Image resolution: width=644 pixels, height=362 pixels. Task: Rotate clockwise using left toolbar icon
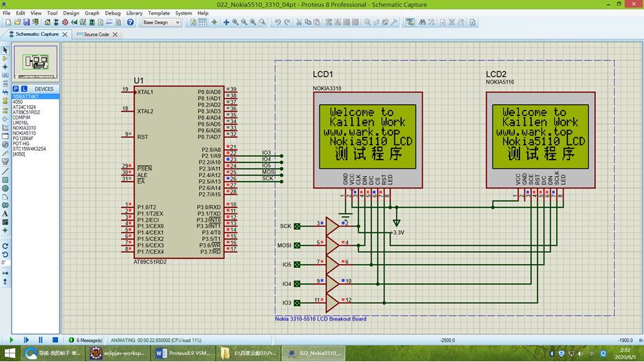5,246
